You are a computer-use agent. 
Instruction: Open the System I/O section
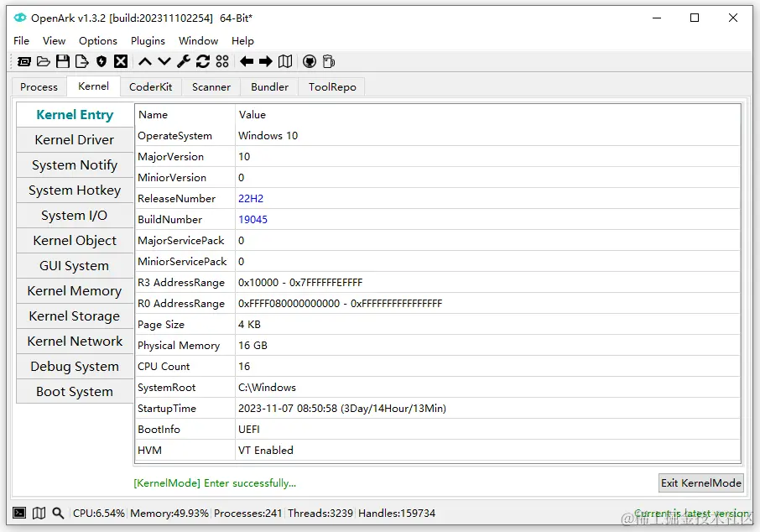75,216
